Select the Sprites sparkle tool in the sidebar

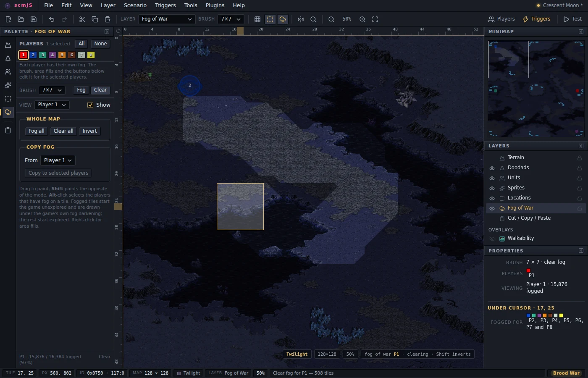click(x=8, y=85)
